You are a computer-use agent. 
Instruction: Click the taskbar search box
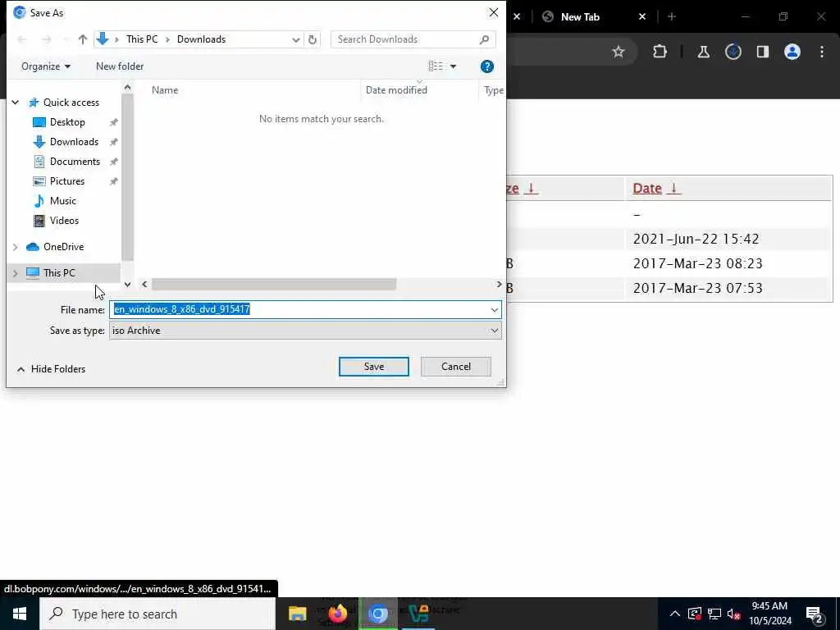pyautogui.click(x=157, y=614)
